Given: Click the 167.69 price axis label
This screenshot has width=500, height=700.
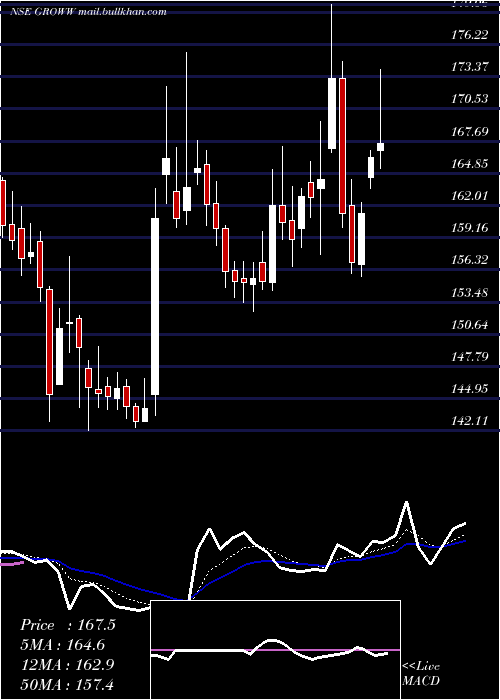Looking at the screenshot, I should pos(469,131).
